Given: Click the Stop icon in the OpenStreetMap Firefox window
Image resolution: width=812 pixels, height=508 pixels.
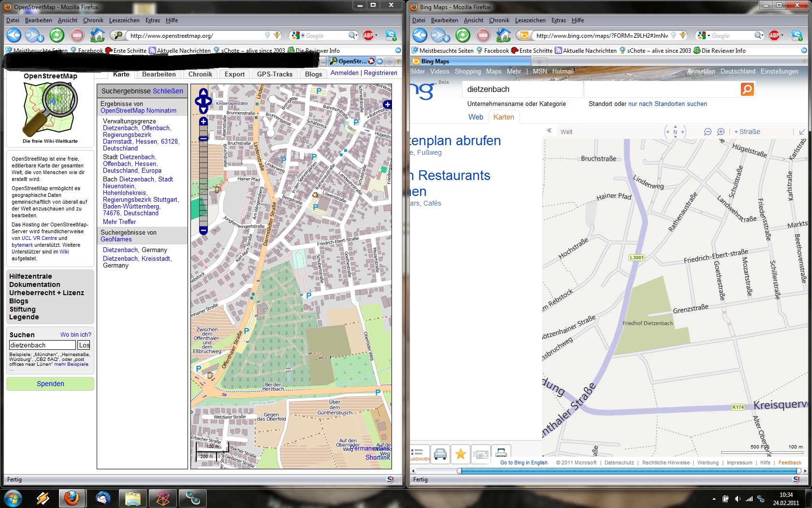Looking at the screenshot, I should click(77, 35).
